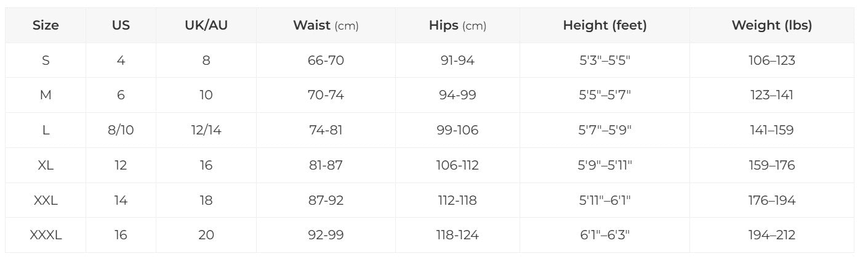
Task: Select the Size column header
Action: click(x=46, y=25)
